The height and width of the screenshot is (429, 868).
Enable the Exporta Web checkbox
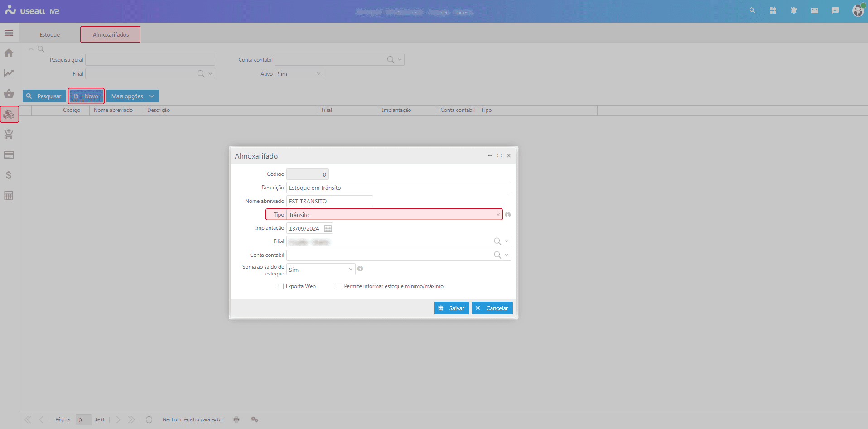(281, 286)
